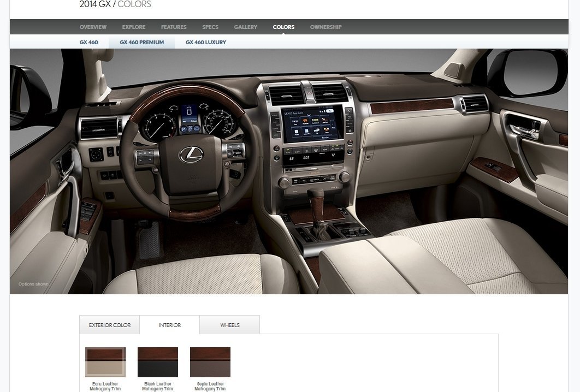This screenshot has height=392, width=580.
Task: Open the Gallery section
Action: click(x=245, y=27)
